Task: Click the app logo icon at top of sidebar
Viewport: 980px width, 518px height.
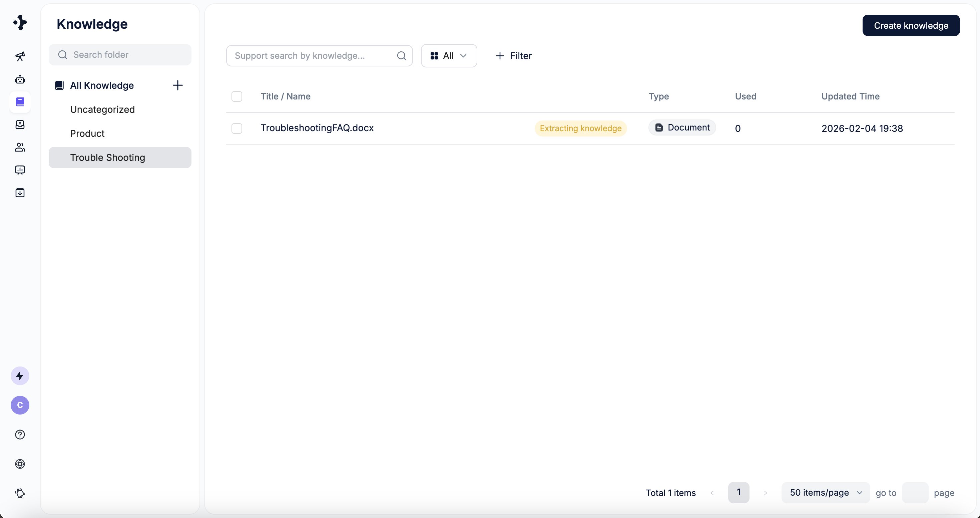Action: pyautogui.click(x=20, y=22)
